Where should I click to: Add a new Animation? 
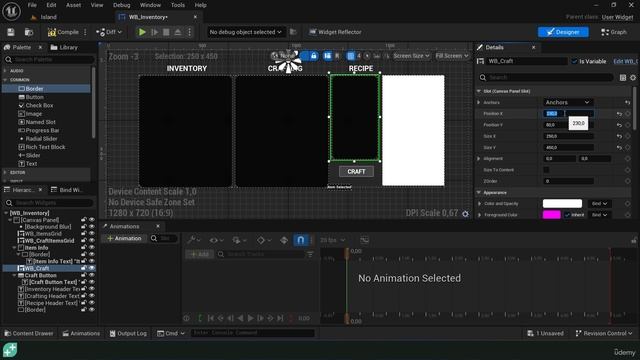coord(124,238)
